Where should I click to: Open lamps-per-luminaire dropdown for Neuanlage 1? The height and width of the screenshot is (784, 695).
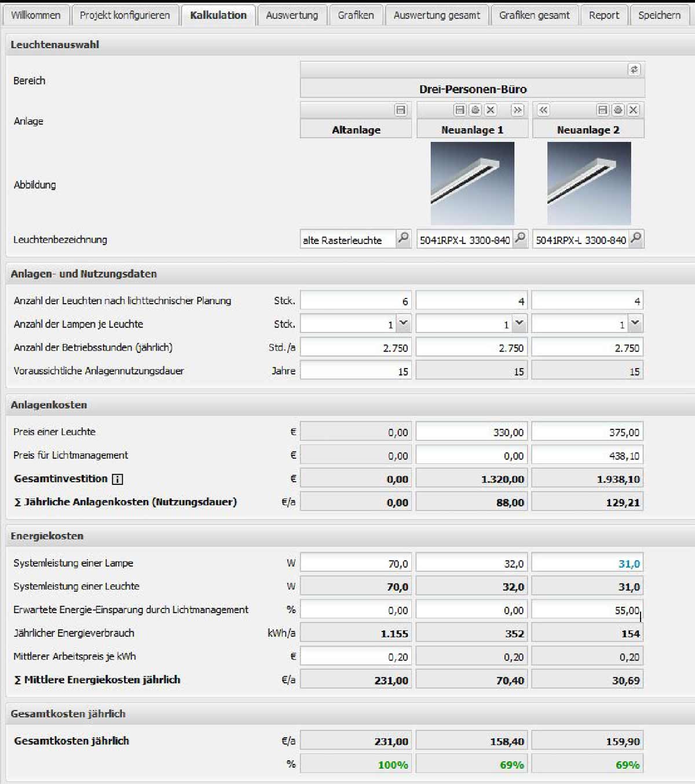520,324
